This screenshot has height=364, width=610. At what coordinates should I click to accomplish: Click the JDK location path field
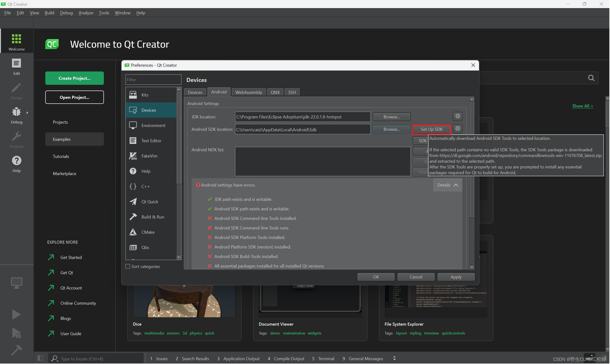coord(303,117)
